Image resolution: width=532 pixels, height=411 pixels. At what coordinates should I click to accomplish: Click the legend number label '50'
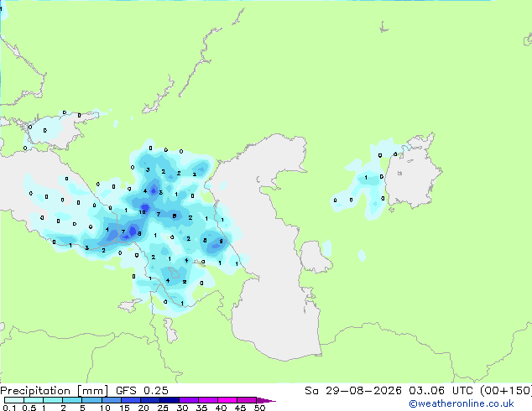259,408
